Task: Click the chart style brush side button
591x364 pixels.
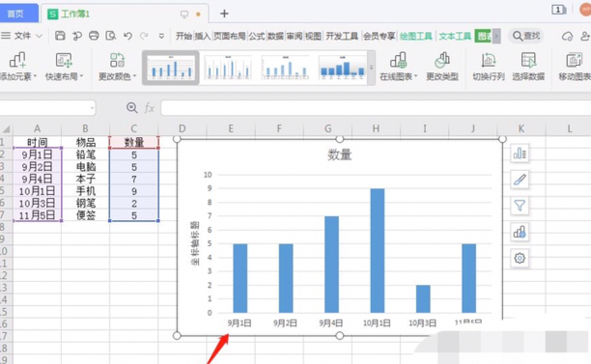Action: click(x=520, y=180)
